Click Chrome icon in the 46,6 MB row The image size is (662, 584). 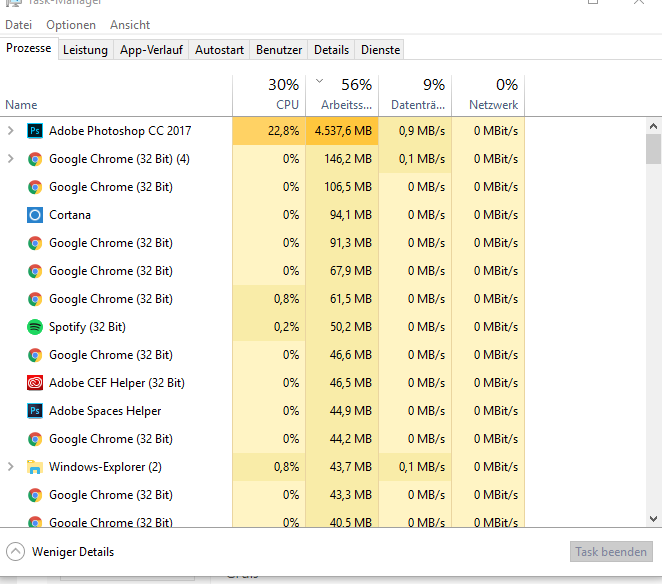(x=35, y=355)
